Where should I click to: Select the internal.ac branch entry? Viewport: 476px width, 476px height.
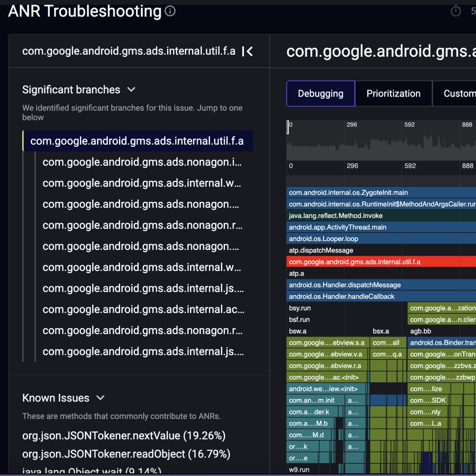click(x=143, y=309)
